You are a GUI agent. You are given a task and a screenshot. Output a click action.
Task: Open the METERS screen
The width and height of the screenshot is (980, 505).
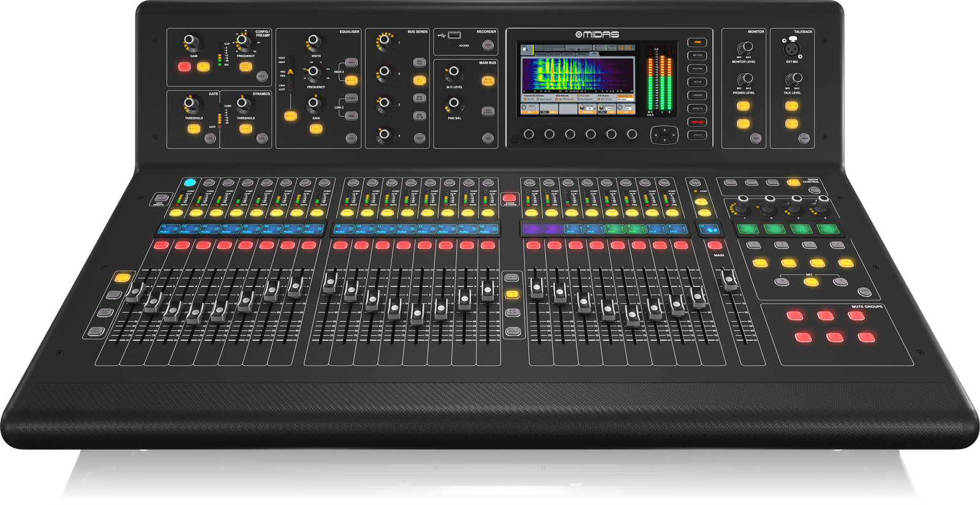pyautogui.click(x=697, y=56)
